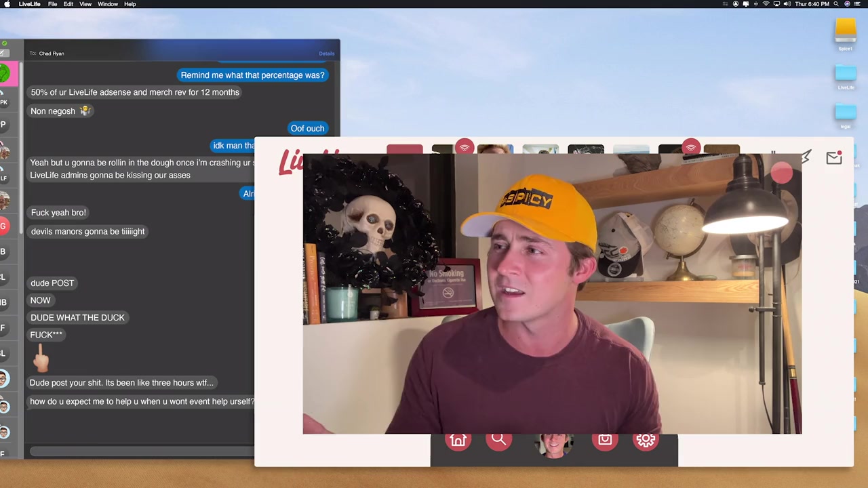The width and height of the screenshot is (868, 488).
Task: Open the volume control in menu bar
Action: pos(787,4)
